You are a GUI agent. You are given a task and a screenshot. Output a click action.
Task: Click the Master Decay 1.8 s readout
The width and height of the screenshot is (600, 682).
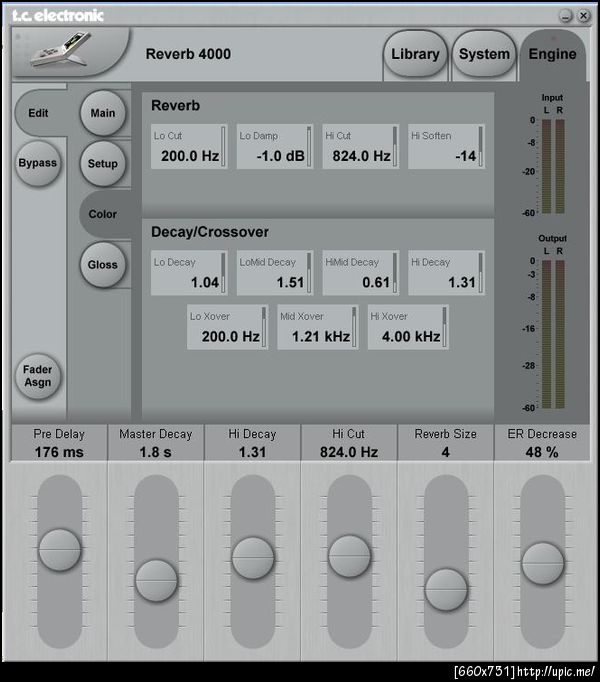point(156,443)
